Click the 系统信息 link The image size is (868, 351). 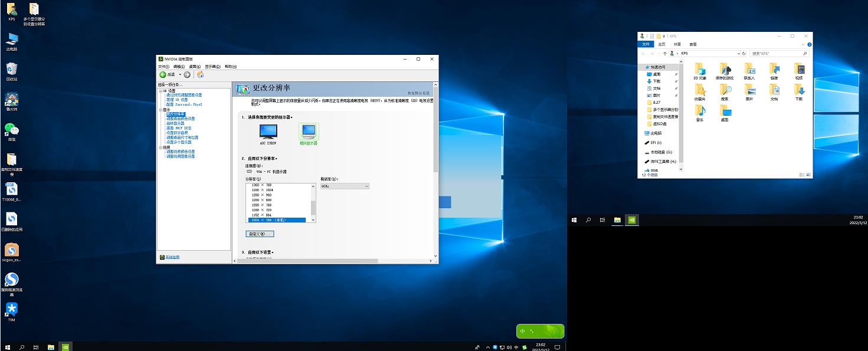[x=172, y=257]
